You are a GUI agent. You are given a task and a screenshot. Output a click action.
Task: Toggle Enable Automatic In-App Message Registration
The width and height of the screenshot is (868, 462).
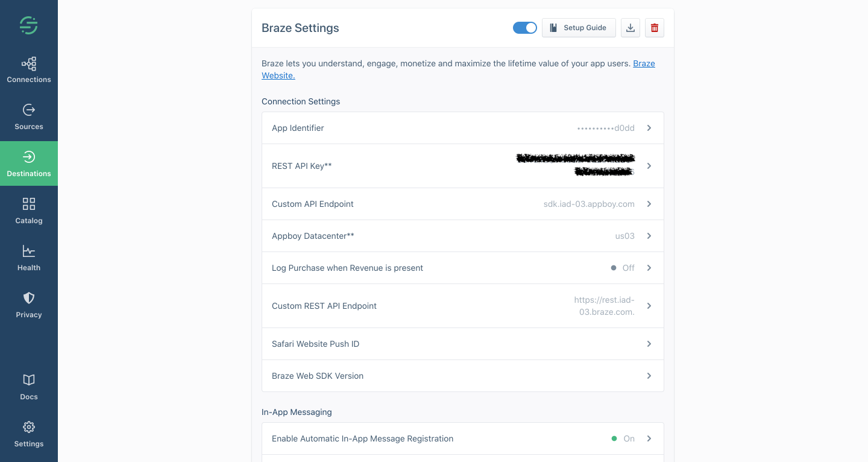coord(462,438)
